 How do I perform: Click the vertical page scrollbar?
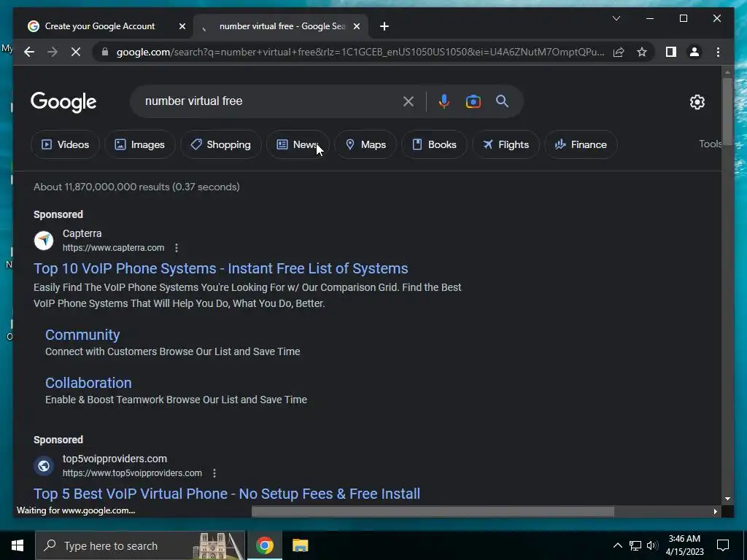[727, 112]
